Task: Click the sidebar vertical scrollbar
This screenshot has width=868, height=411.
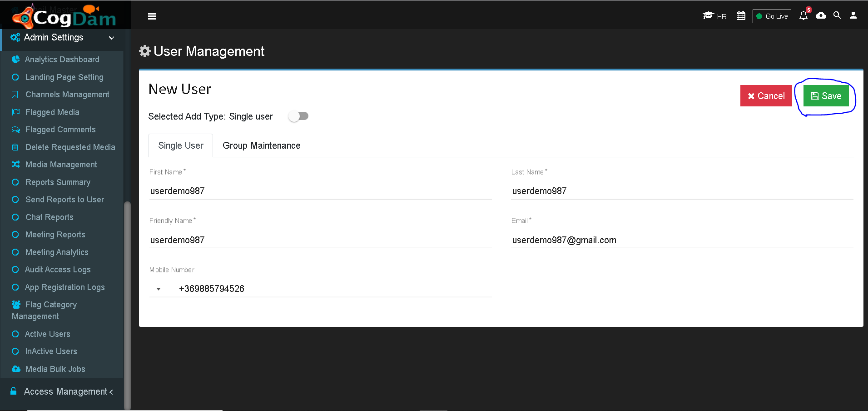Action: point(127,305)
